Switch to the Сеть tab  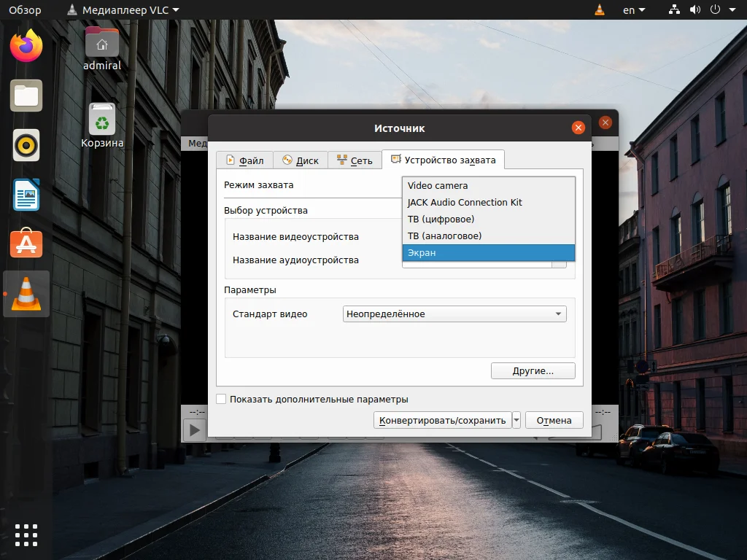pos(355,160)
